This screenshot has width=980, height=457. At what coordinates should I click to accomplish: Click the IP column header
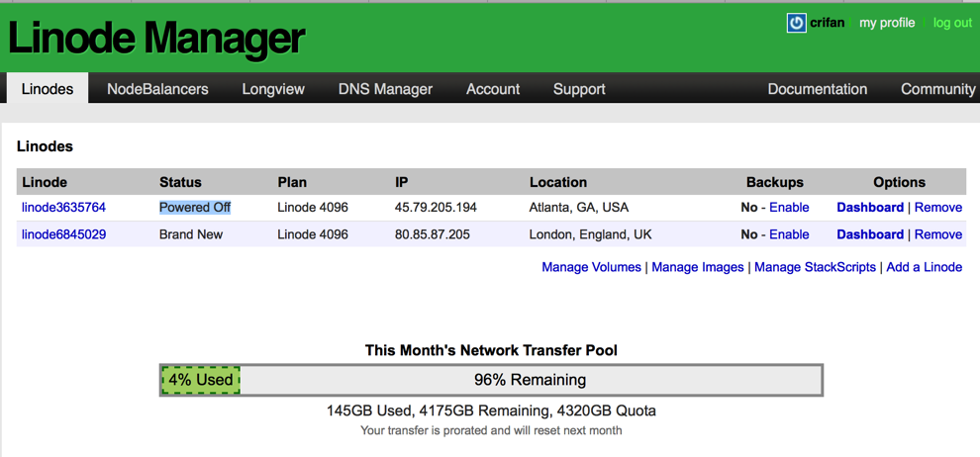(x=401, y=182)
